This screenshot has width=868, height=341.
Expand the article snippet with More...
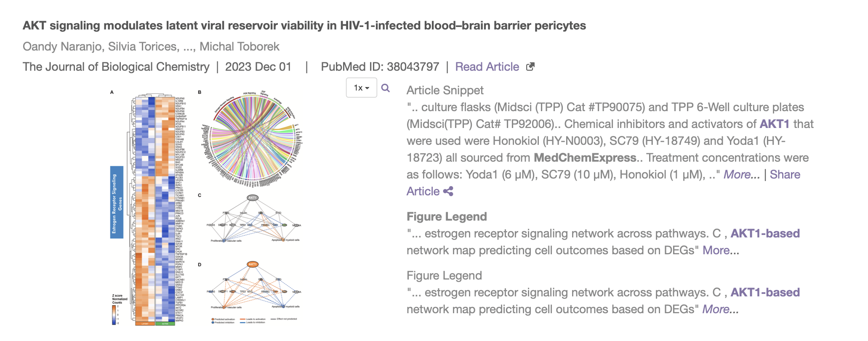(x=742, y=175)
